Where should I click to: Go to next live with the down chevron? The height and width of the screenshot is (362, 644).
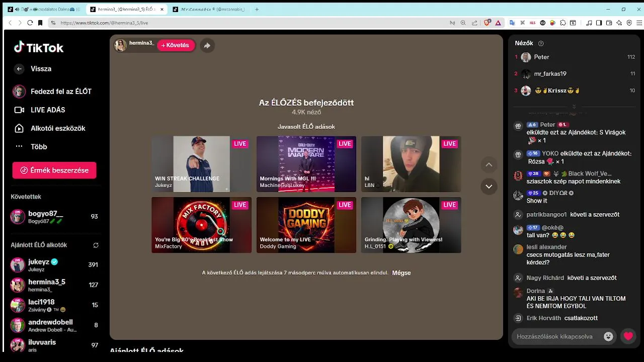click(489, 187)
